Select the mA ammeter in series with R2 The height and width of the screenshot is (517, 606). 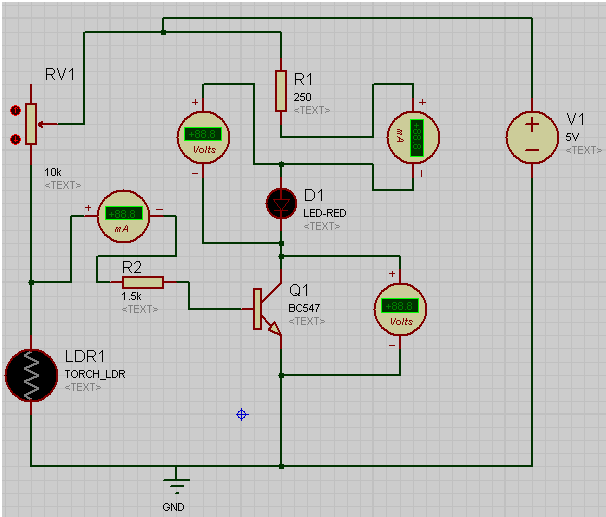tap(123, 216)
